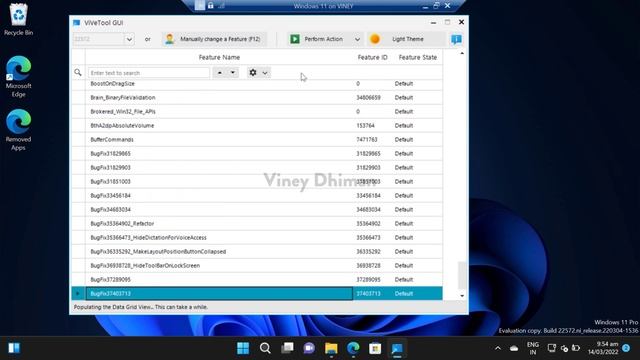Image resolution: width=640 pixels, height=360 pixels.
Task: Click the ENG IN language indicator
Action: pos(533,348)
